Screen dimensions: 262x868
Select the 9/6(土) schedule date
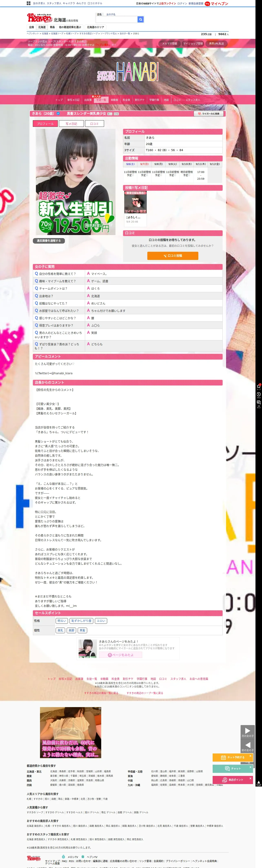130,164
